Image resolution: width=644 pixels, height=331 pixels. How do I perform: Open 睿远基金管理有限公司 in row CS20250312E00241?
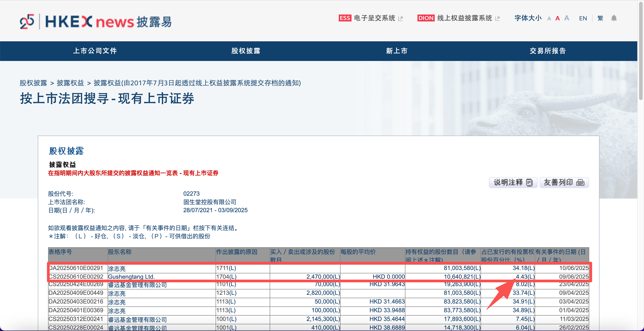point(137,320)
